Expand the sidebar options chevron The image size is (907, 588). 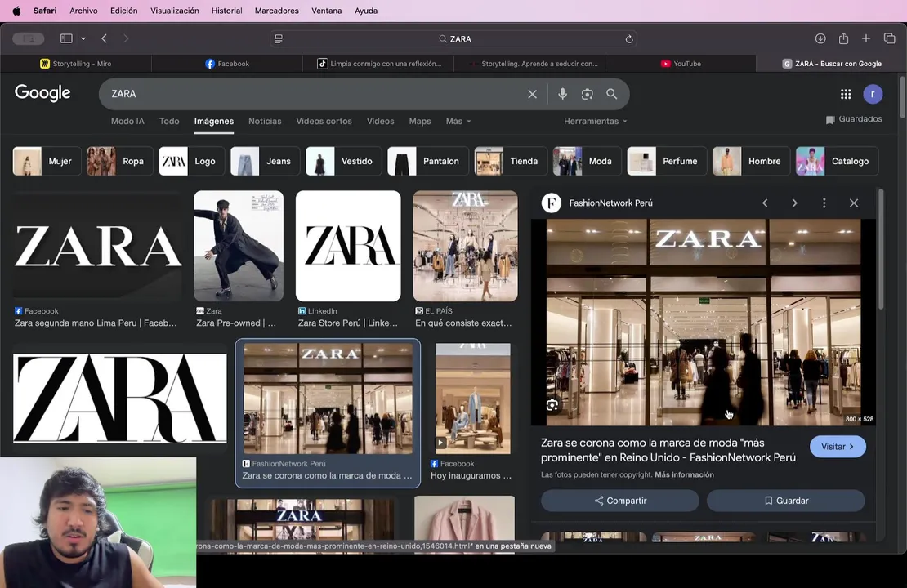click(83, 38)
